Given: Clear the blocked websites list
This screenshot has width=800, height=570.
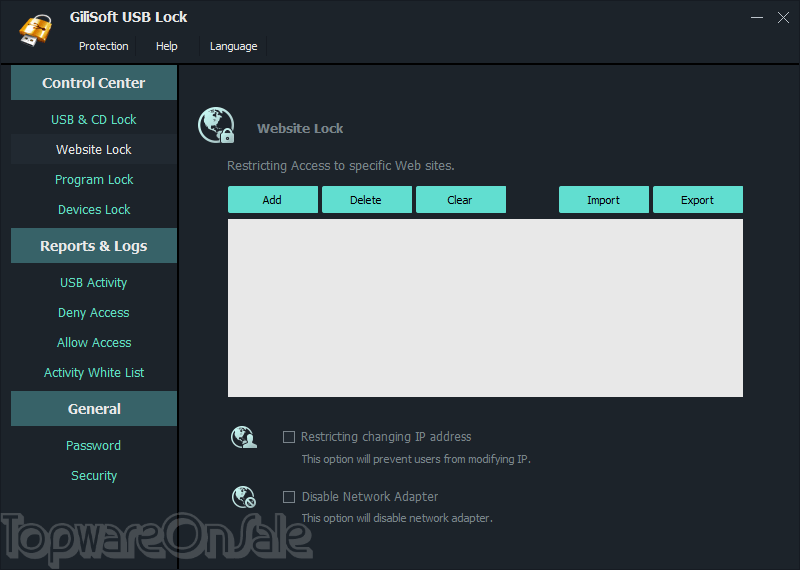Looking at the screenshot, I should pos(460,200).
